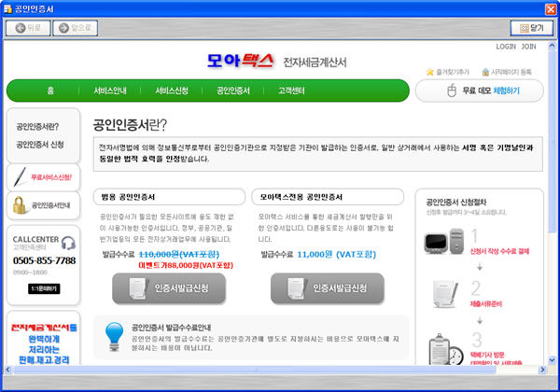The image size is (560, 392).
Task: Open the 고객센터 menu
Action: tap(291, 91)
